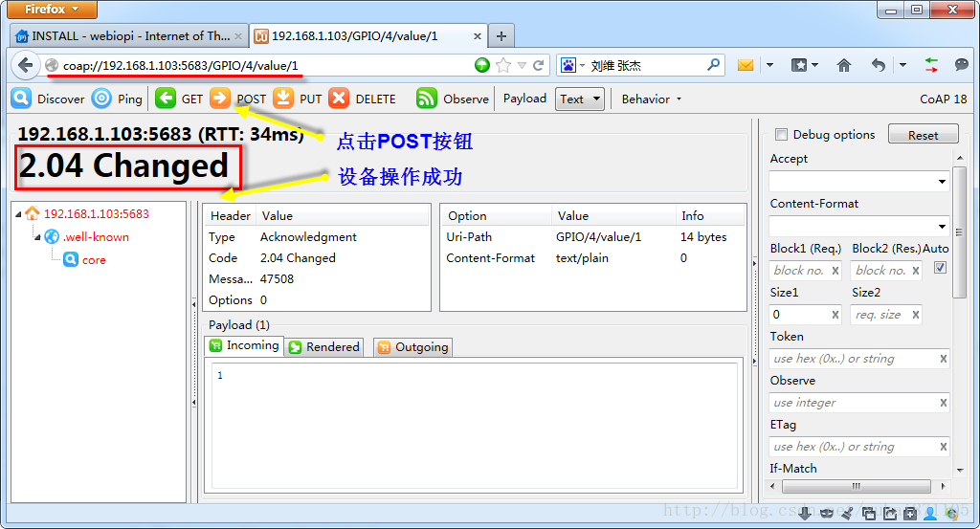This screenshot has width=980, height=529.
Task: Click the Uri-Path value GPIO/4/value/1
Action: pos(598,236)
